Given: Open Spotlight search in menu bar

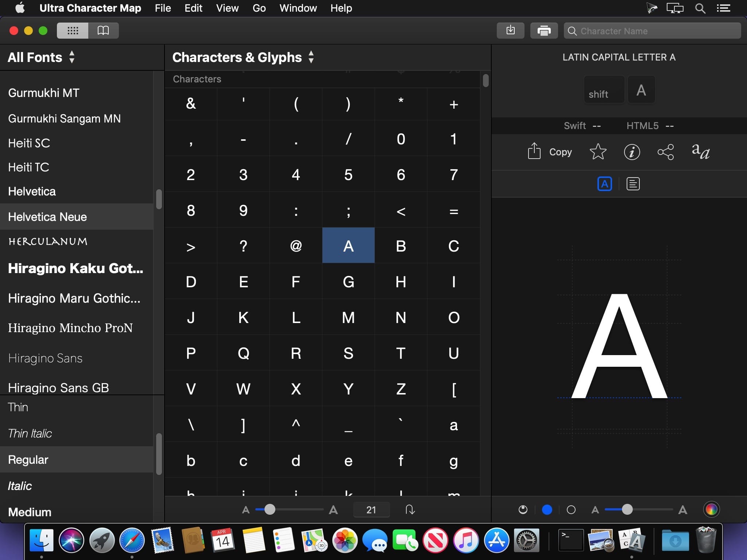Looking at the screenshot, I should point(700,8).
